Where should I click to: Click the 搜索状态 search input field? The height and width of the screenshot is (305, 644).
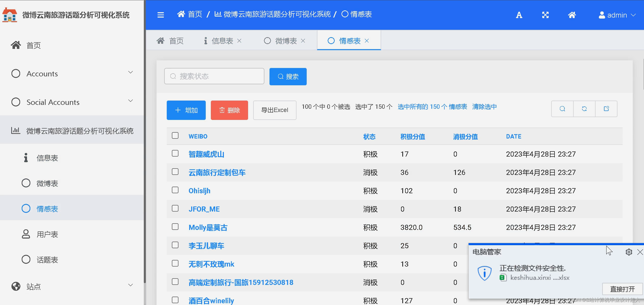[x=214, y=76]
